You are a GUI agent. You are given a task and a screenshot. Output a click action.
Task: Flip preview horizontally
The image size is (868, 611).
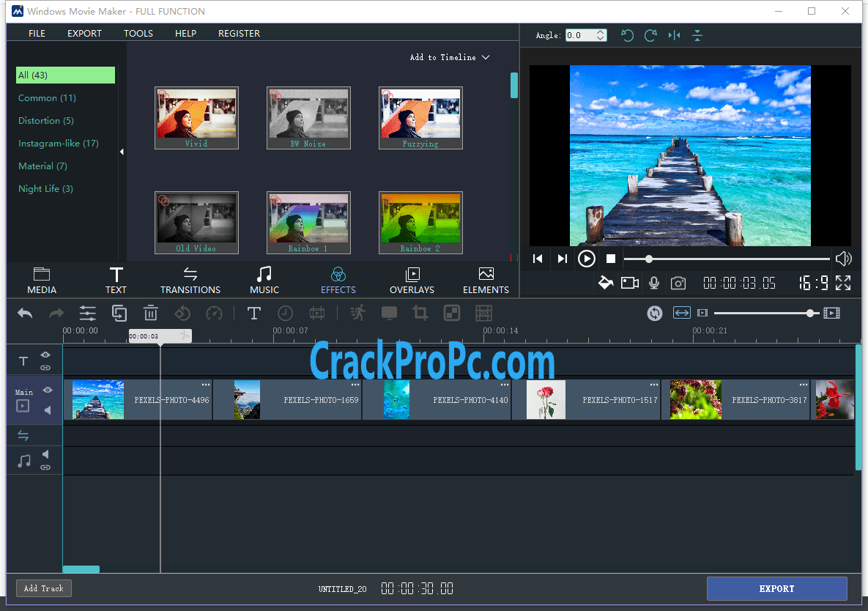coord(674,35)
